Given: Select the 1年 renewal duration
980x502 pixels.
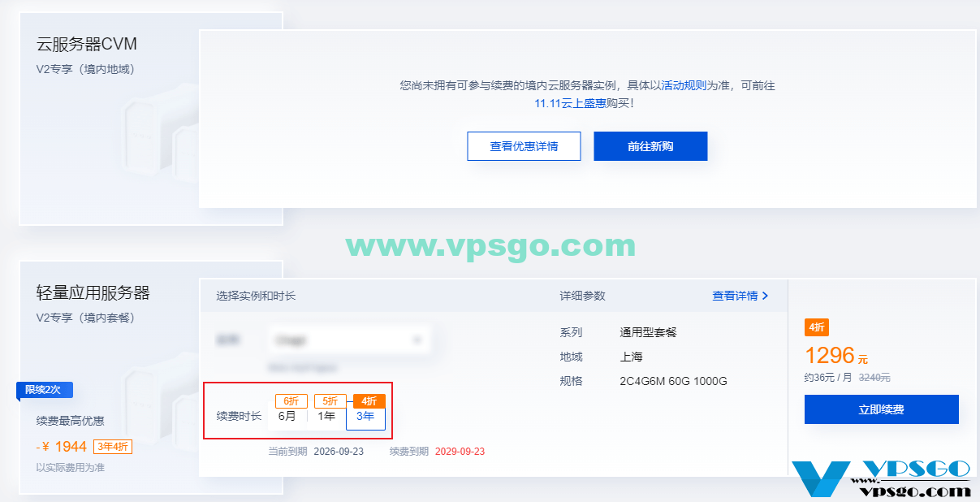Looking at the screenshot, I should point(326,416).
